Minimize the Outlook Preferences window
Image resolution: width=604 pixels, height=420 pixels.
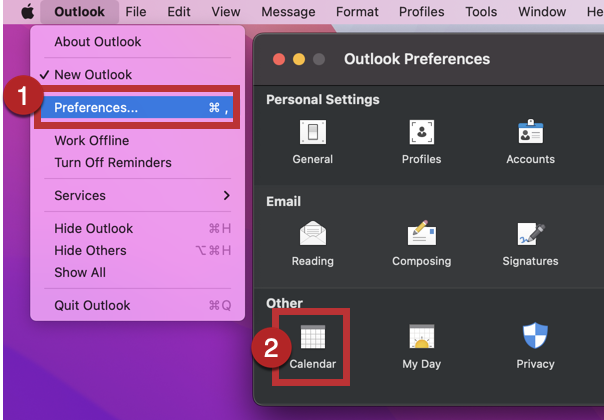[x=299, y=59]
